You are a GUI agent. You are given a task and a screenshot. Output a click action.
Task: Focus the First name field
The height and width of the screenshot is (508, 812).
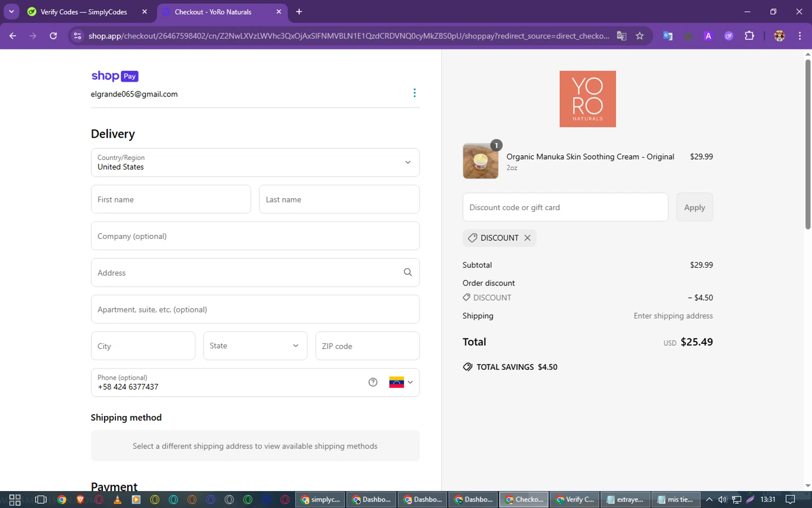tap(171, 199)
